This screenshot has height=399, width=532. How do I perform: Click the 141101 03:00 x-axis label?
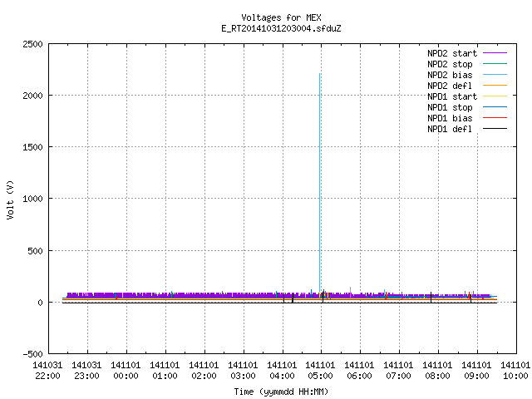click(243, 371)
